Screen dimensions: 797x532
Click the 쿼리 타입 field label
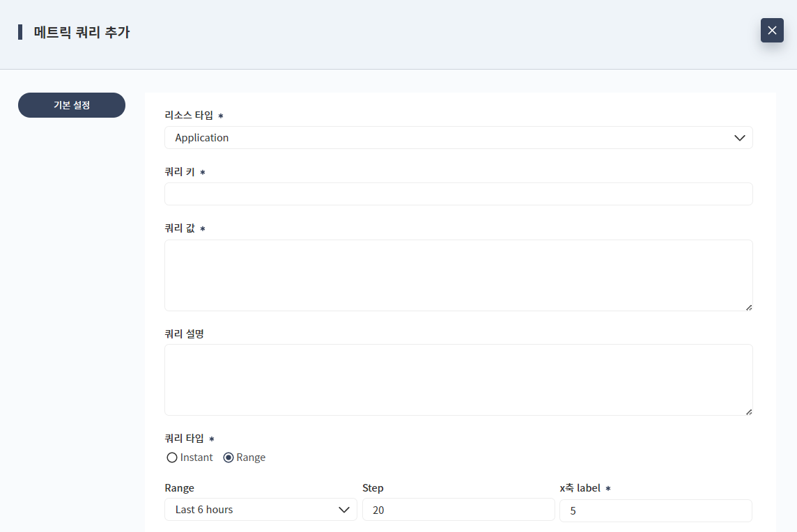point(184,439)
